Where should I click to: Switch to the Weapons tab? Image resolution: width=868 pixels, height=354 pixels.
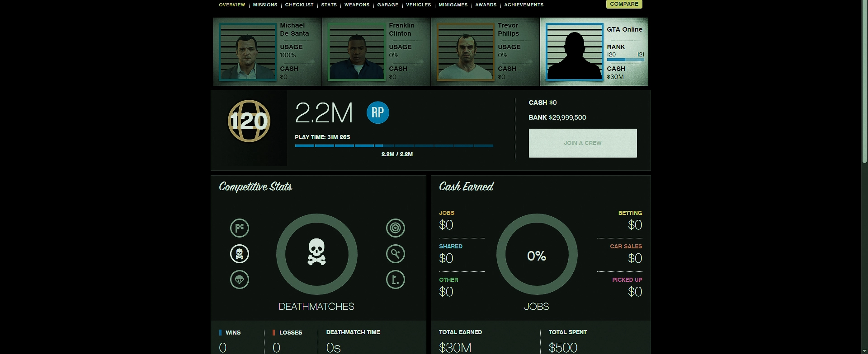tap(357, 5)
